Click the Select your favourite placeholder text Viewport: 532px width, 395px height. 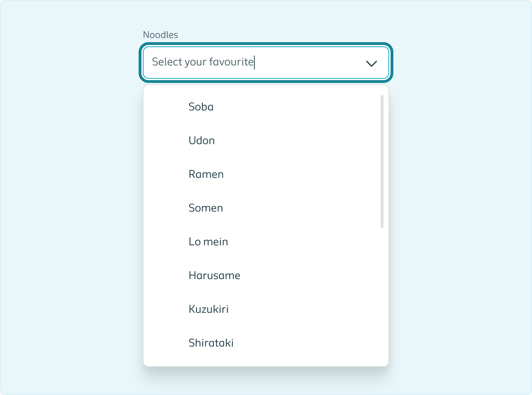pos(203,62)
